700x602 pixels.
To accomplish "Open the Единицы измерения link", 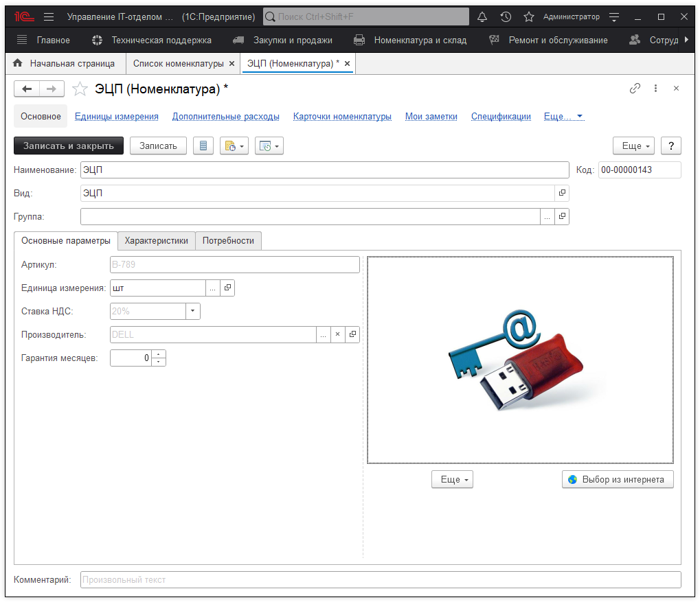I will [117, 117].
